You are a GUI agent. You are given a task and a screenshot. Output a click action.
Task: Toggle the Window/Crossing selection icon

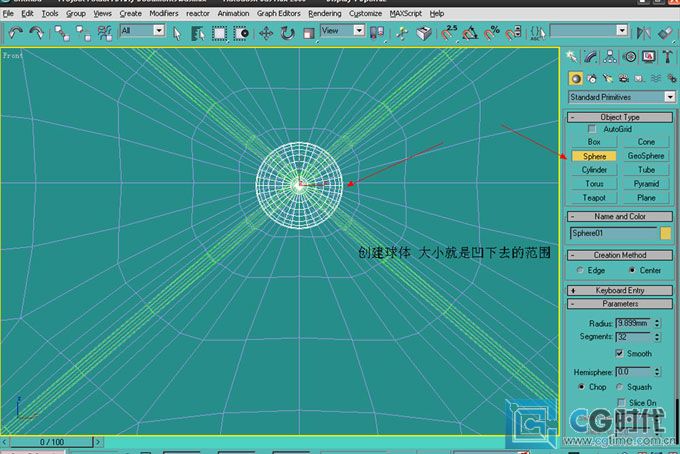[x=241, y=33]
